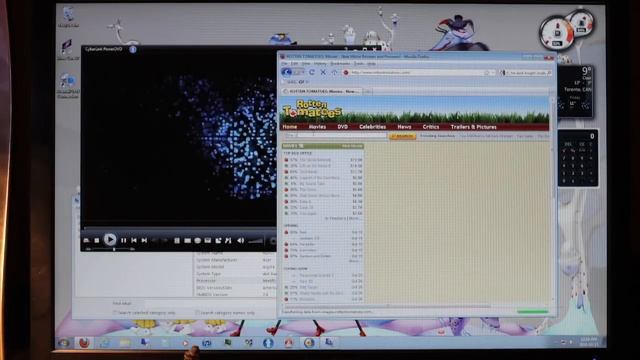Open the search engine selector in Firefox
Viewport: 640px width, 360px height.
pos(504,73)
